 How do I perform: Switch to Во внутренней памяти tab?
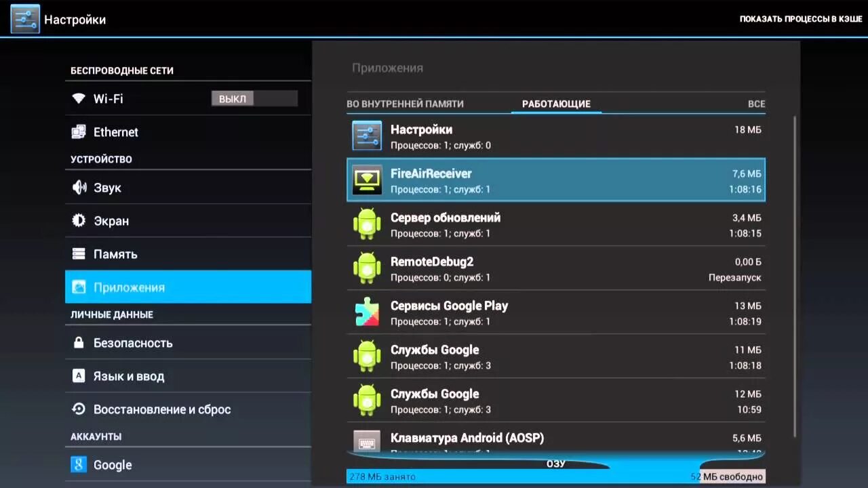pyautogui.click(x=405, y=104)
